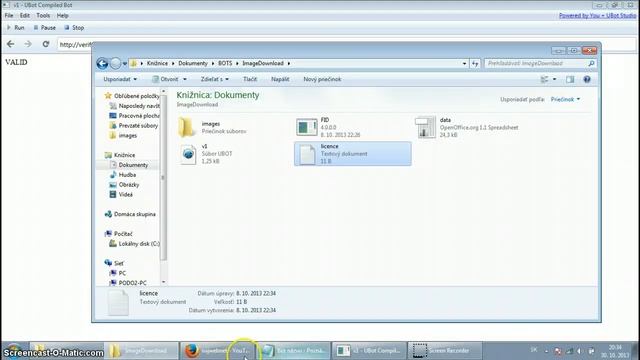Click Tlačiť in Explorer toolbar
640x360 pixels.
250,79
